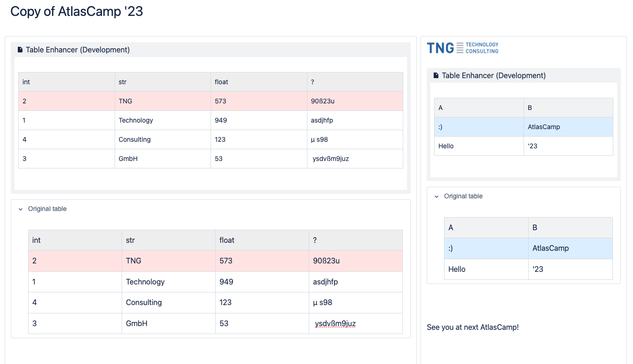Click column header 'A' in the right enhanced table

tap(441, 108)
